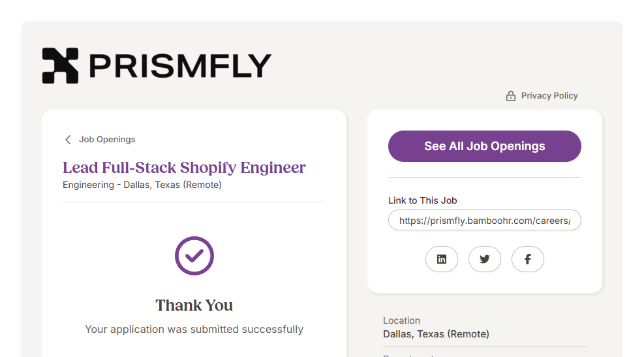The height and width of the screenshot is (357, 644).
Task: Click the back chevron beside Job Openings
Action: (68, 140)
